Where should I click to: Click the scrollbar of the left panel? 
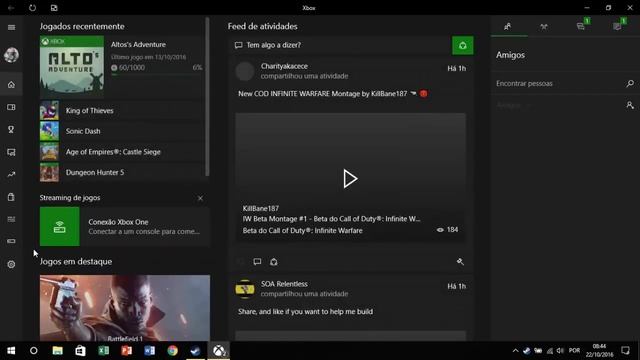pyautogui.click(x=207, y=96)
